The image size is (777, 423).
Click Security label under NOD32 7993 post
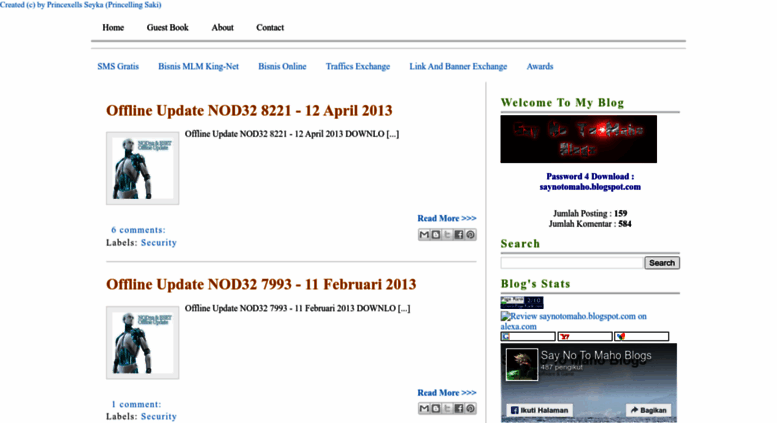coord(159,417)
